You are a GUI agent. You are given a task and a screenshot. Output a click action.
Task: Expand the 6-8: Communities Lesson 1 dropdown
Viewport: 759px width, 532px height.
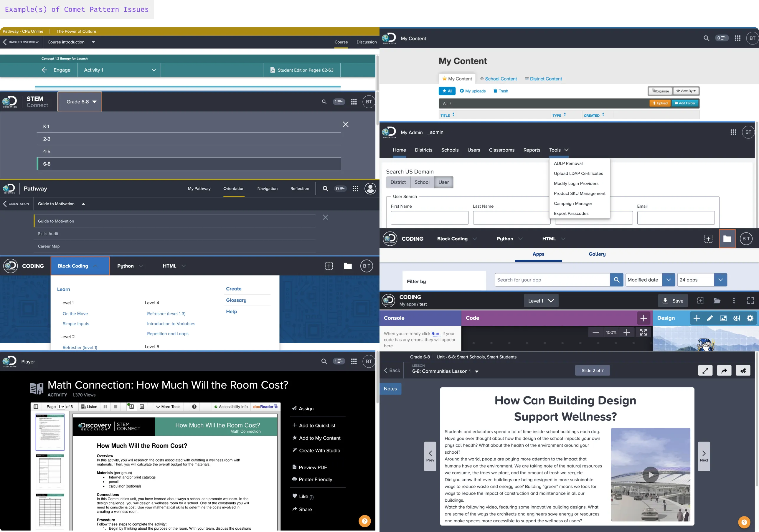[x=476, y=371]
